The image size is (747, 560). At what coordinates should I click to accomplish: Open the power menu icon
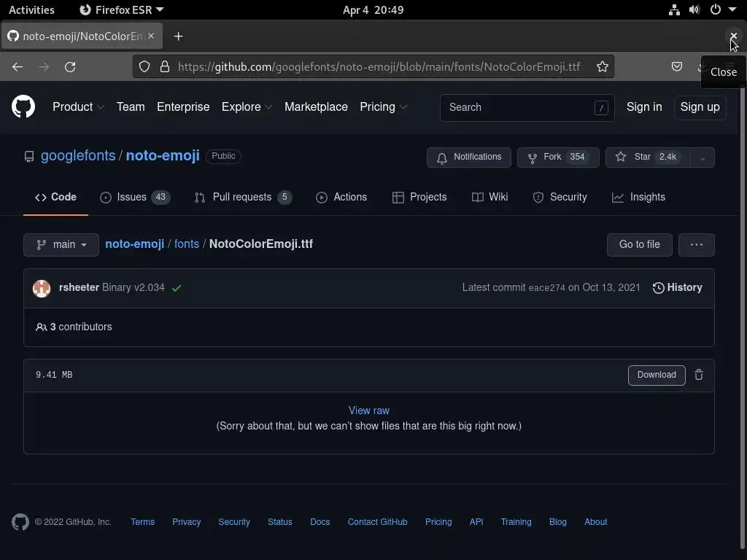point(716,9)
